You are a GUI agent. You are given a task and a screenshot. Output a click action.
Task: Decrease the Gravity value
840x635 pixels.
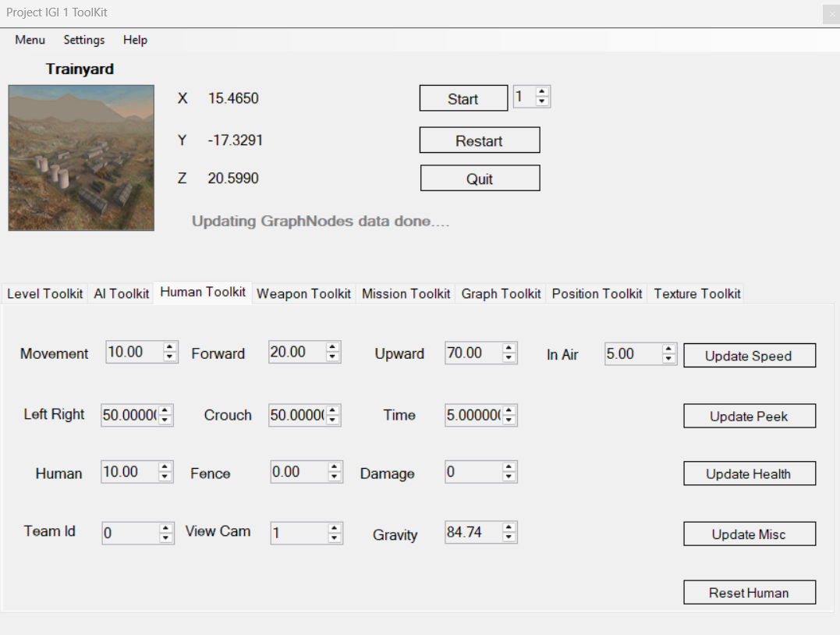pyautogui.click(x=509, y=537)
